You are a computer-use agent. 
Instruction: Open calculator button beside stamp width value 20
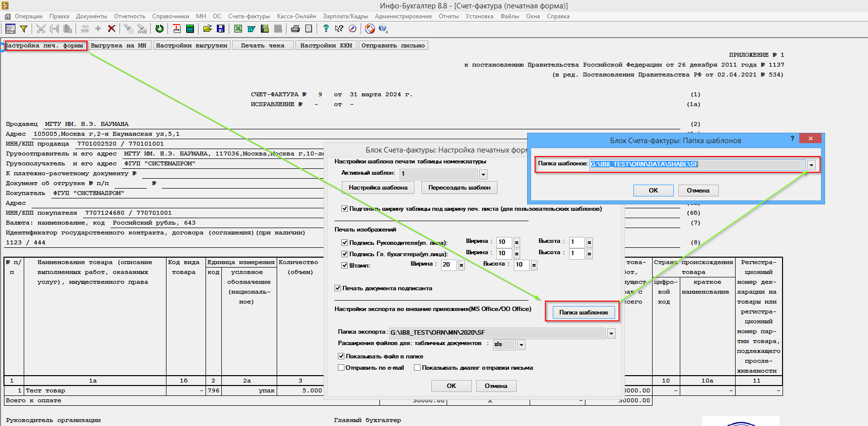pos(461,265)
